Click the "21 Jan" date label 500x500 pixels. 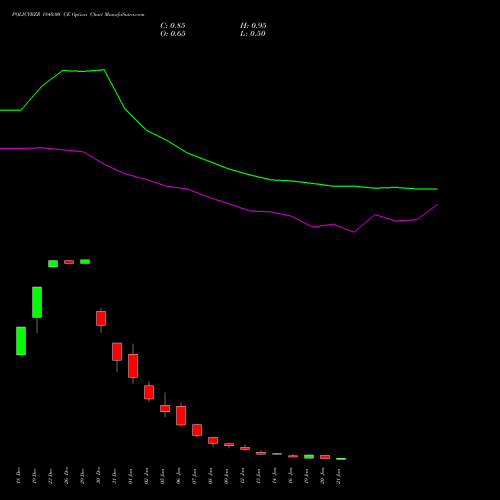[x=338, y=476]
